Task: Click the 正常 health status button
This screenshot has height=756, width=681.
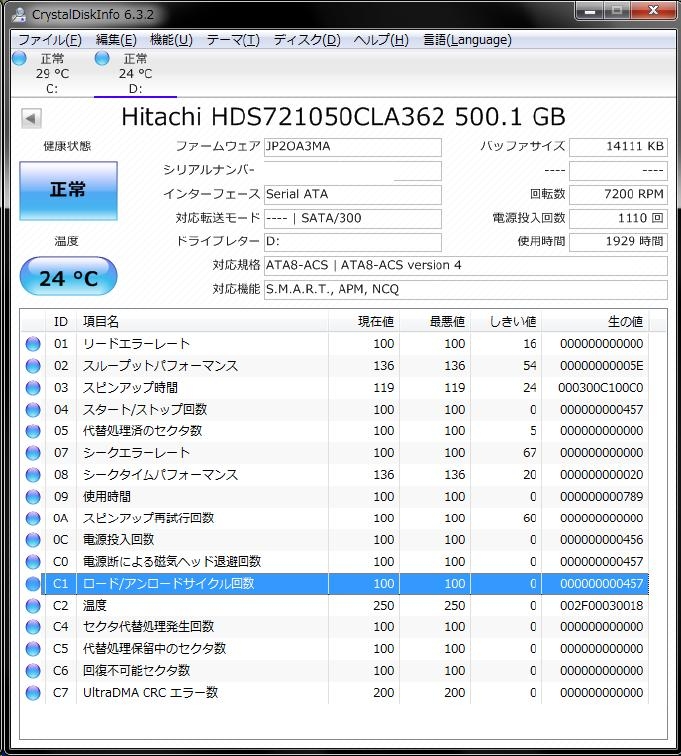Action: [x=68, y=190]
